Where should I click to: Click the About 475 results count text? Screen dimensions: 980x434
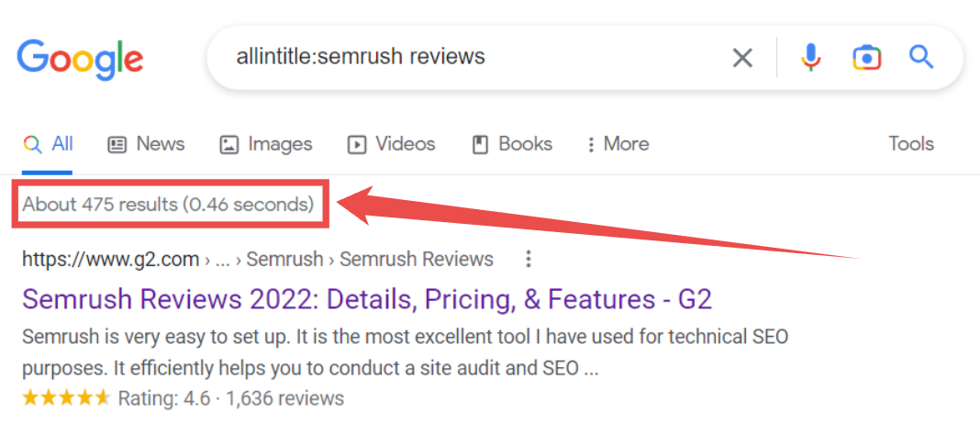click(x=168, y=204)
